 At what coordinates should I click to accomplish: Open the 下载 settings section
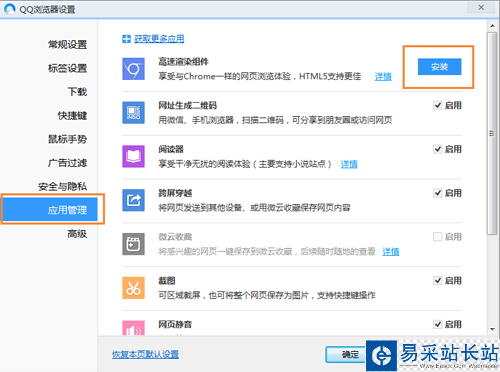pos(77,92)
